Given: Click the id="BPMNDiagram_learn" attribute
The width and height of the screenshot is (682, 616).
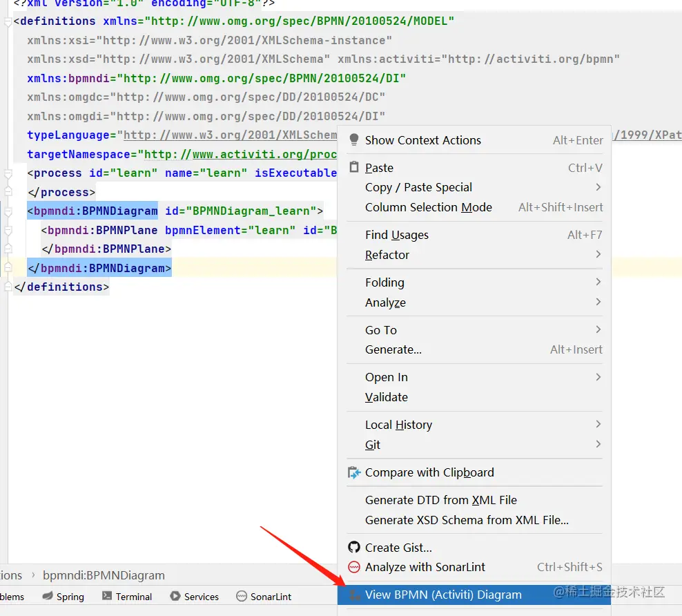Looking at the screenshot, I should pos(240,211).
